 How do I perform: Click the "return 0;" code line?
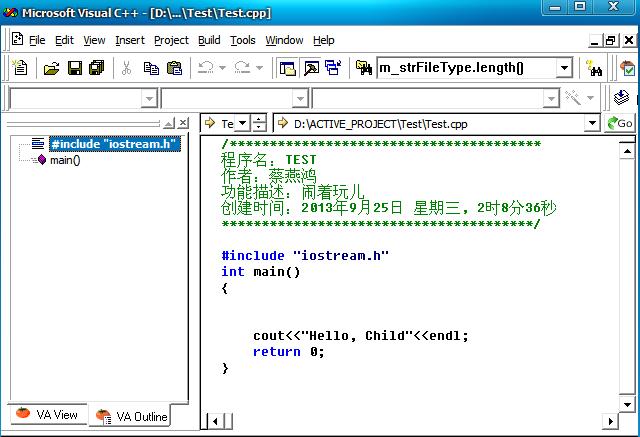tap(289, 352)
